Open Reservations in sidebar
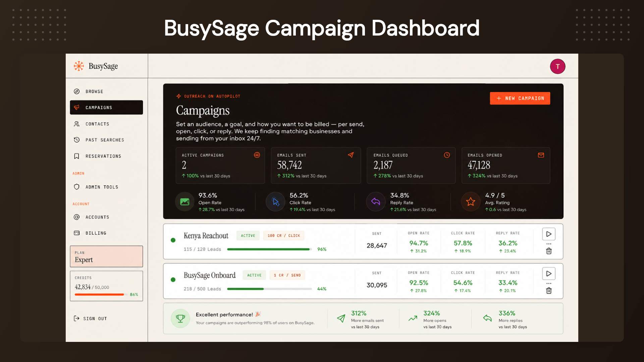The height and width of the screenshot is (362, 644). coord(106,156)
